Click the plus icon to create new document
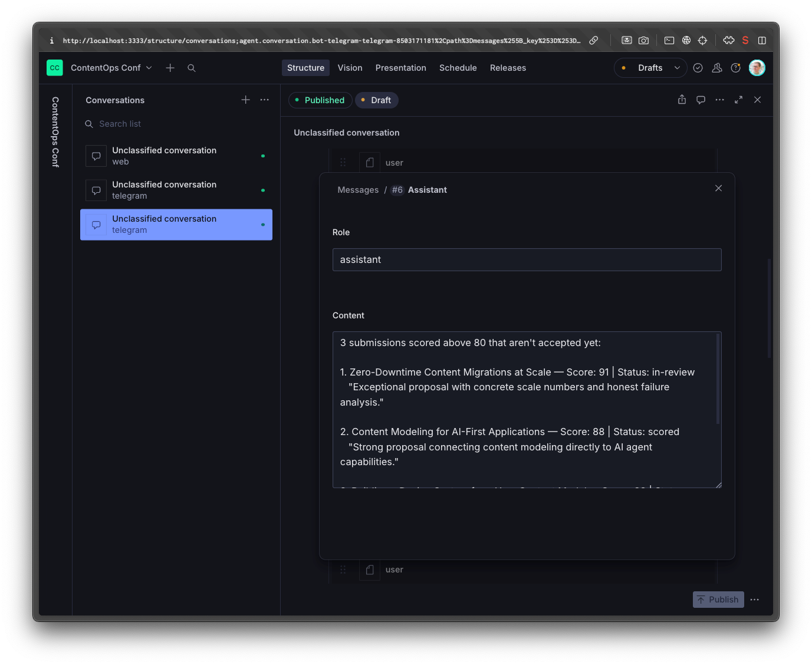Screen dimensions: 812x665 [170, 68]
